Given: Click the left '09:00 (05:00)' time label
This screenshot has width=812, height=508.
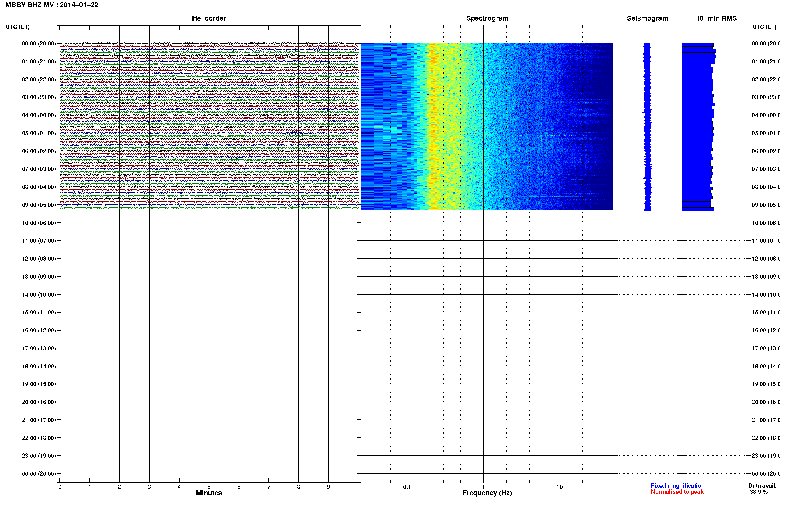Looking at the screenshot, I should (x=39, y=205).
